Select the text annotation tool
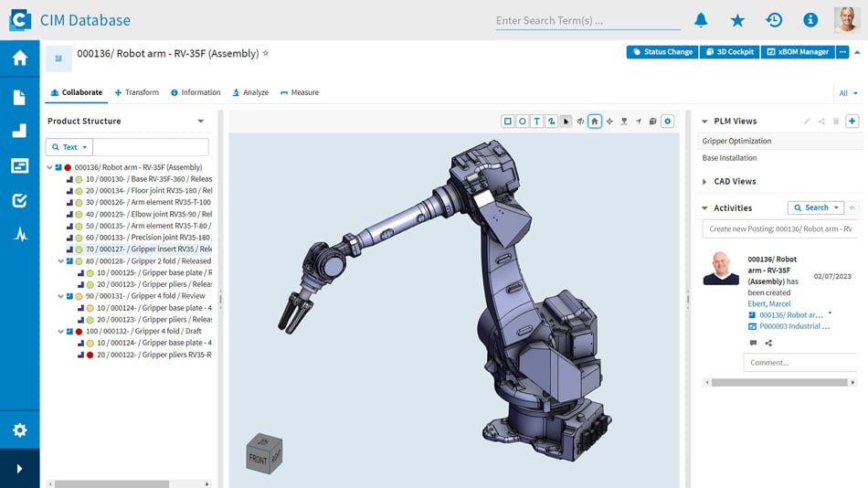 (536, 121)
